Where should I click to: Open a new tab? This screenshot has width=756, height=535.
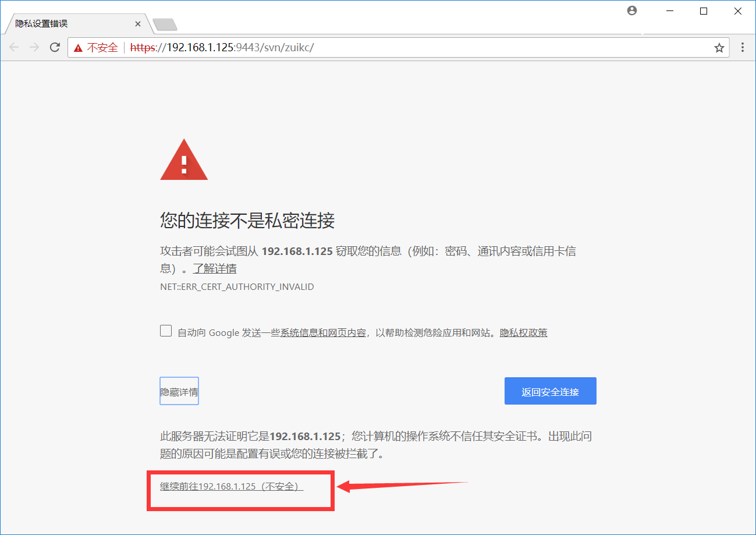pos(165,24)
